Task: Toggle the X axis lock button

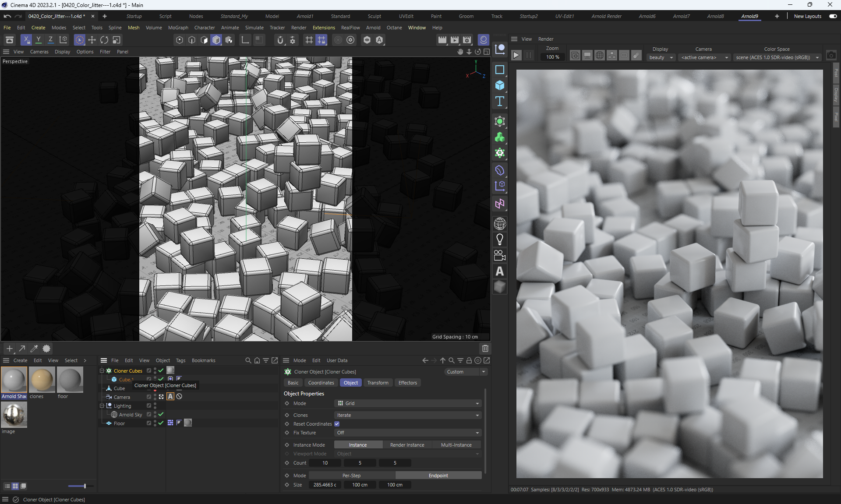Action: pyautogui.click(x=26, y=40)
